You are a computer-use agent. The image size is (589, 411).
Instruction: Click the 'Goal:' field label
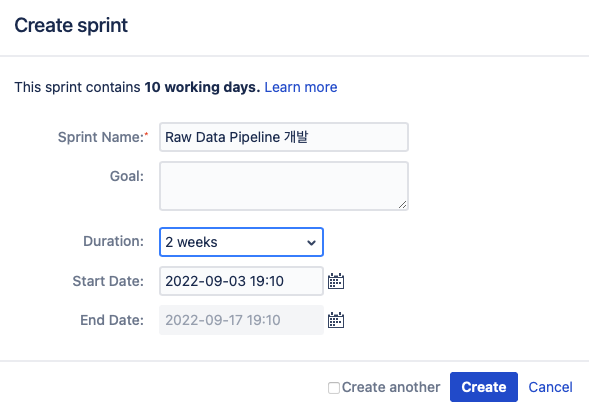pos(127,176)
